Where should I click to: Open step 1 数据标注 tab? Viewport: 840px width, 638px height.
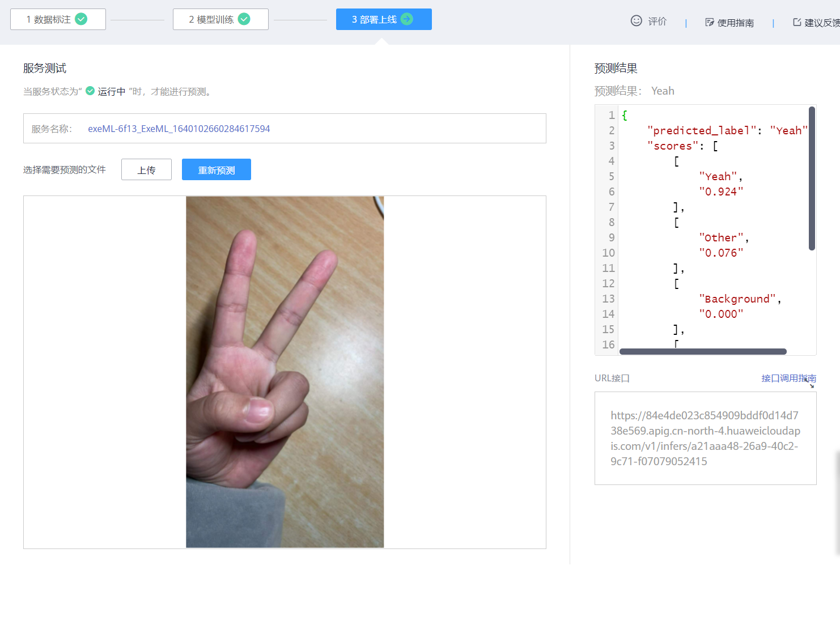(58, 19)
